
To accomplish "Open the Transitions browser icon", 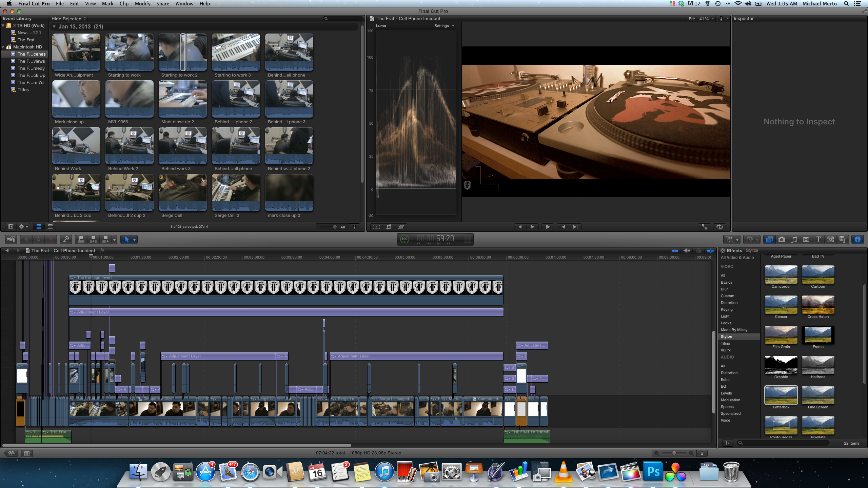I will click(806, 240).
